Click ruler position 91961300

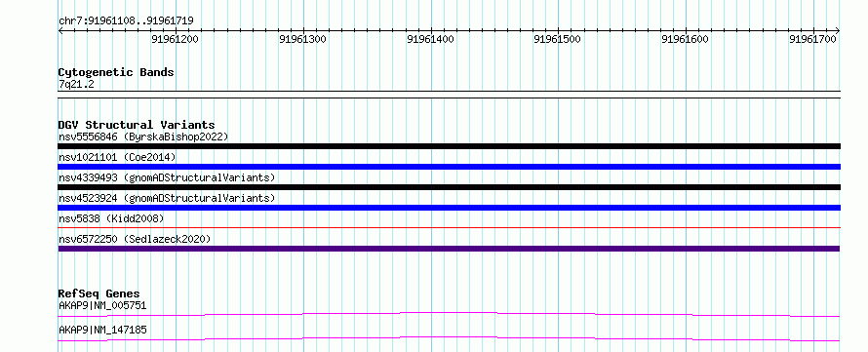302,39
